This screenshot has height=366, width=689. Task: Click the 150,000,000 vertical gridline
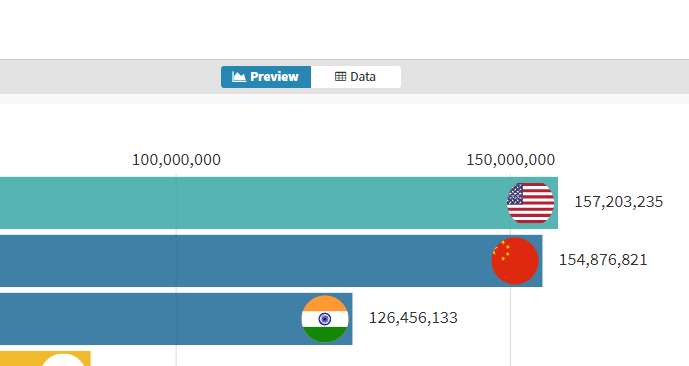(511, 316)
